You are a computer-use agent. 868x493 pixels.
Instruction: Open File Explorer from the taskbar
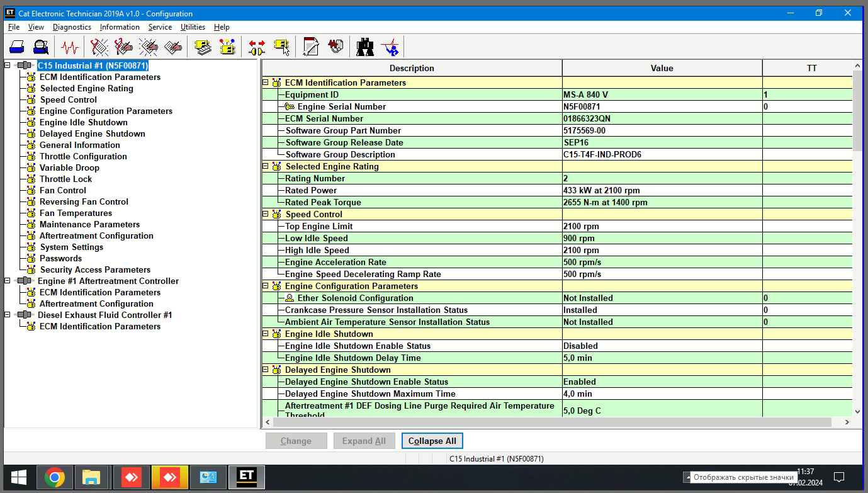point(91,478)
